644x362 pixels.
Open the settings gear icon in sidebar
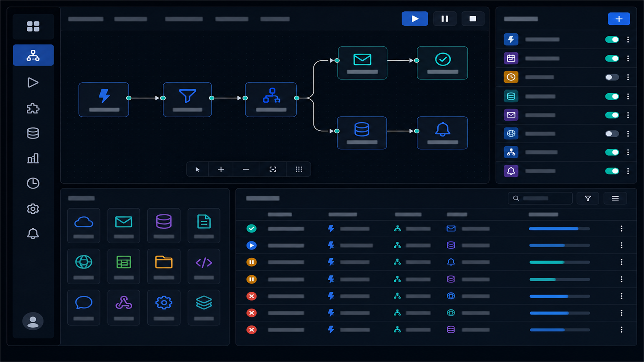tap(33, 209)
